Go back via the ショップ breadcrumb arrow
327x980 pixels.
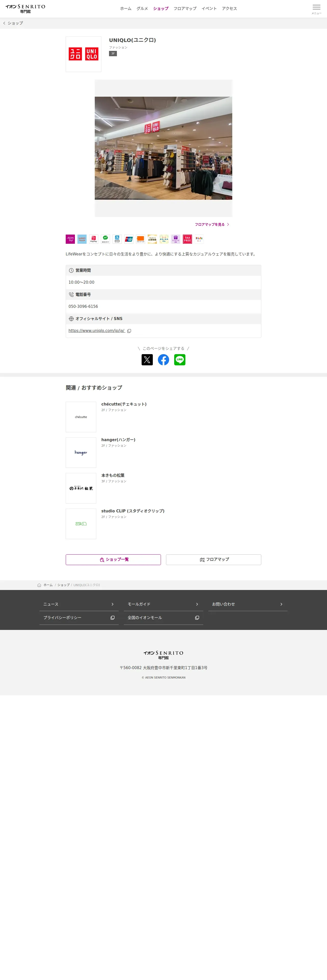(x=13, y=23)
